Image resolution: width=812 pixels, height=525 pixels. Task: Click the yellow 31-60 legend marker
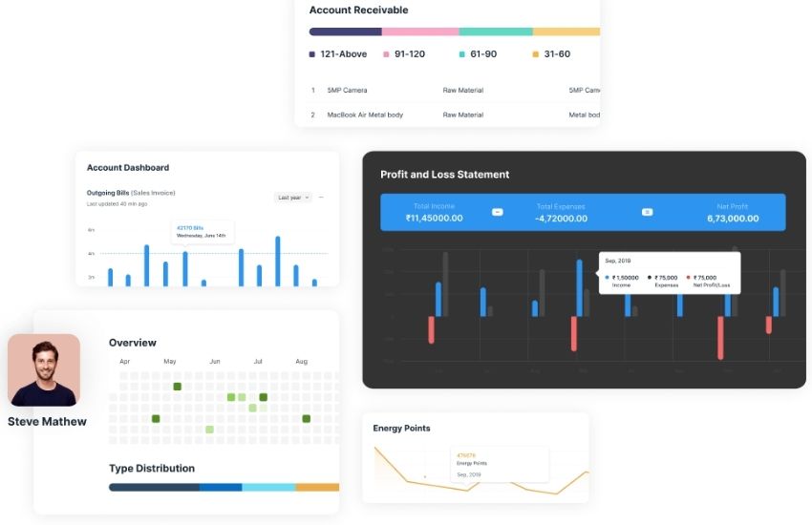tap(536, 54)
